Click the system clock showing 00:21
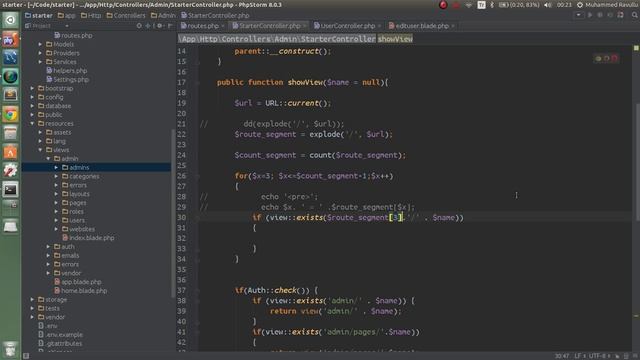The width and height of the screenshot is (640, 360). click(x=564, y=5)
